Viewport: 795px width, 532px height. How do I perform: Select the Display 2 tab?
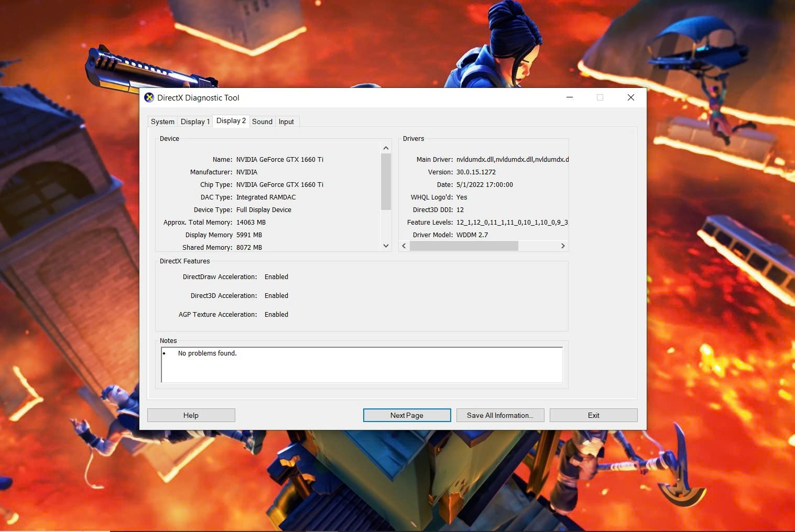(231, 120)
